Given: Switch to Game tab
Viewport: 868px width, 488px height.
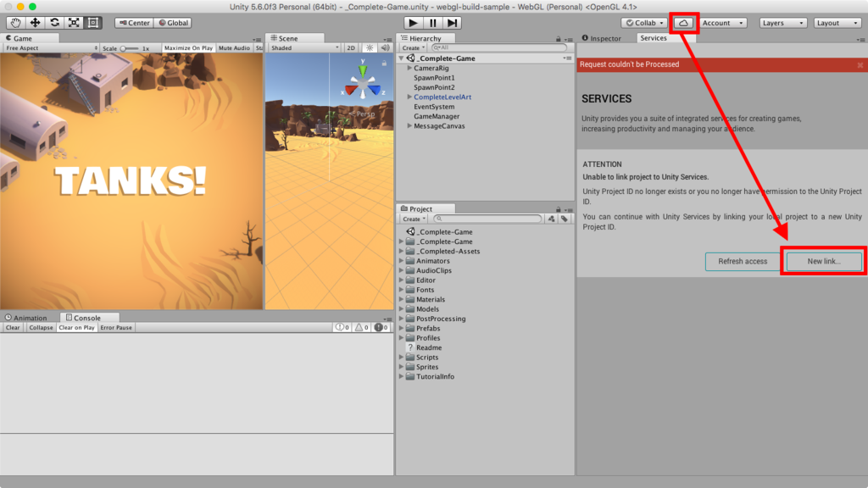Looking at the screenshot, I should [x=30, y=38].
